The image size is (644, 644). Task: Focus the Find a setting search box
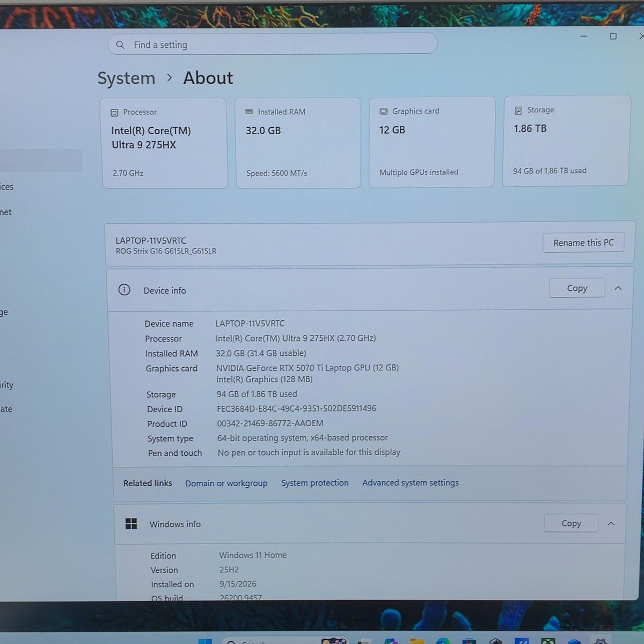pos(273,44)
